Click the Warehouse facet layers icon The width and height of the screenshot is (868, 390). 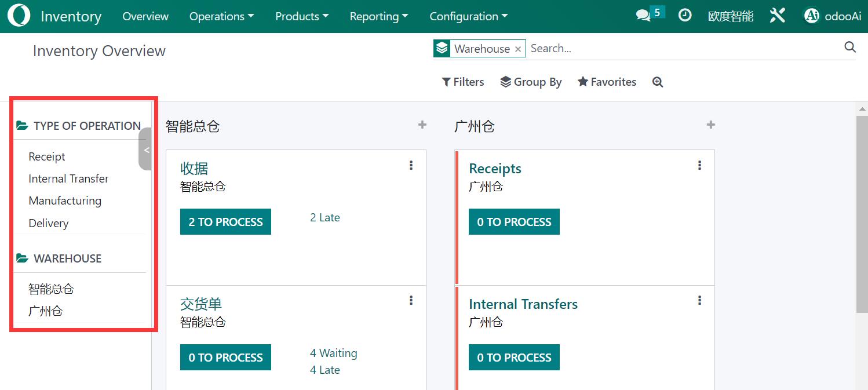click(x=442, y=49)
